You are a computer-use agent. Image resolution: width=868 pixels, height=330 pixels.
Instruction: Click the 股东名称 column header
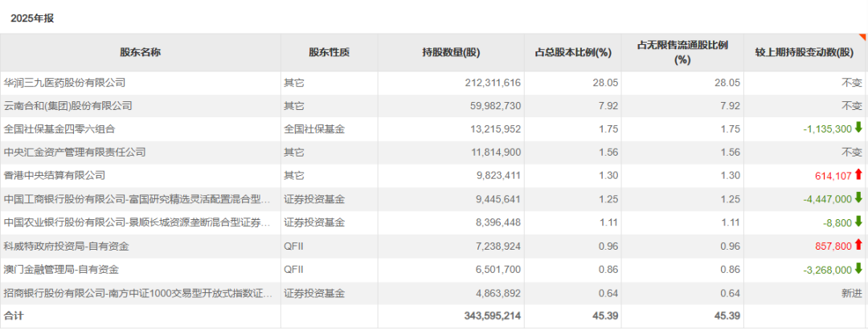click(x=141, y=52)
